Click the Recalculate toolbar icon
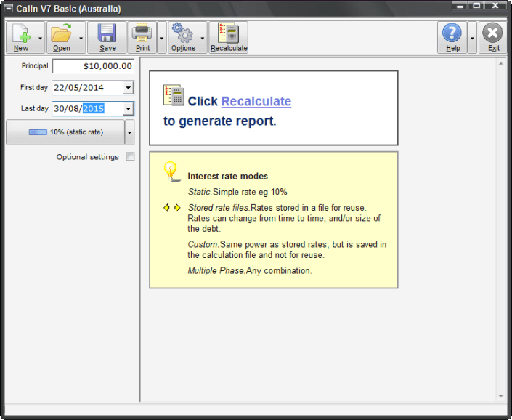 [229, 33]
